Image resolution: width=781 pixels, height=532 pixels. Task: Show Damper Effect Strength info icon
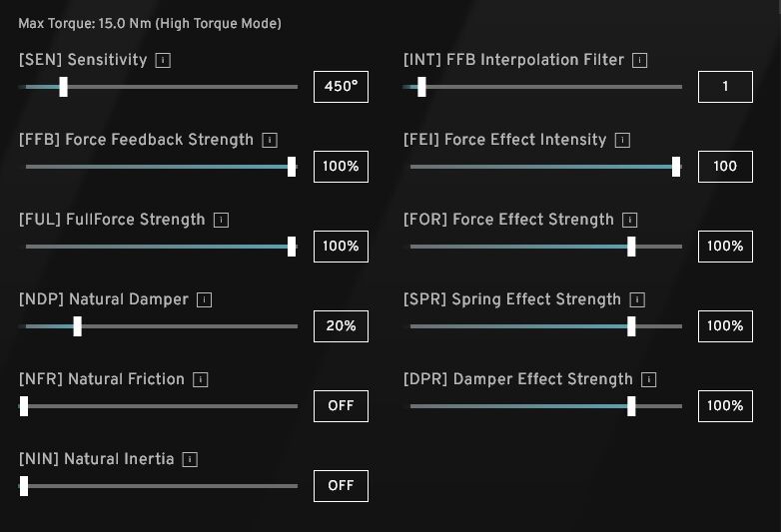point(649,379)
